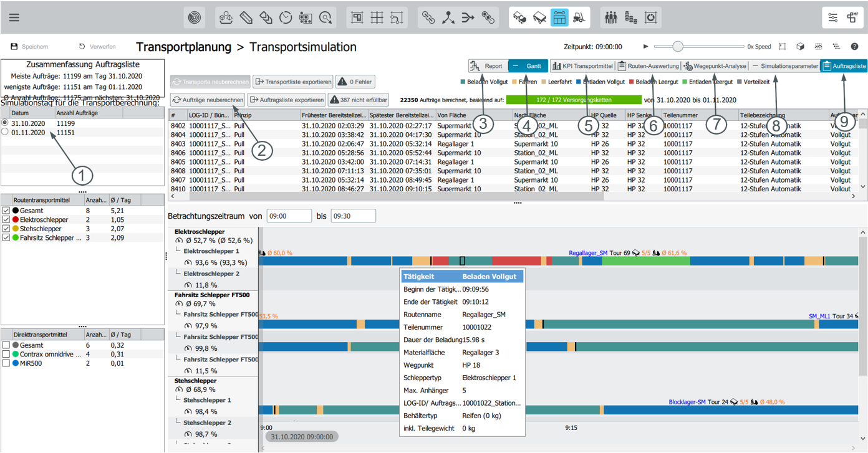Toggle Gesamt checkbox under Routentransportmittel

tap(6, 211)
